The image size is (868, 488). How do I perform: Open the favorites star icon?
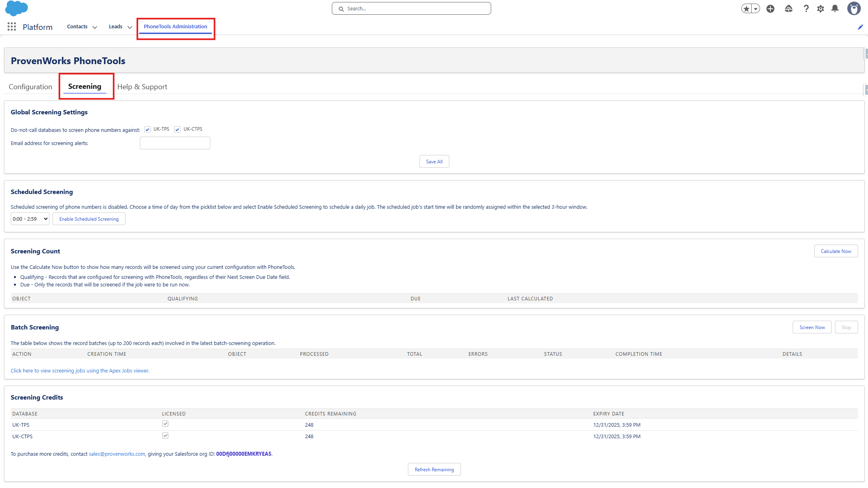click(x=747, y=8)
